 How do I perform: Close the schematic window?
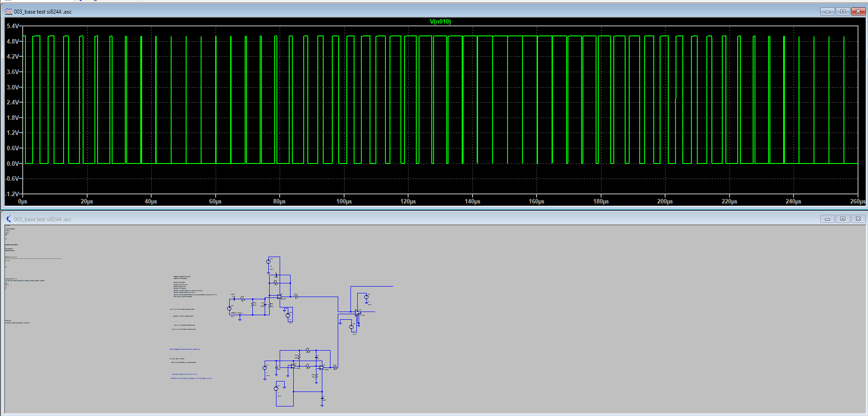tap(858, 219)
